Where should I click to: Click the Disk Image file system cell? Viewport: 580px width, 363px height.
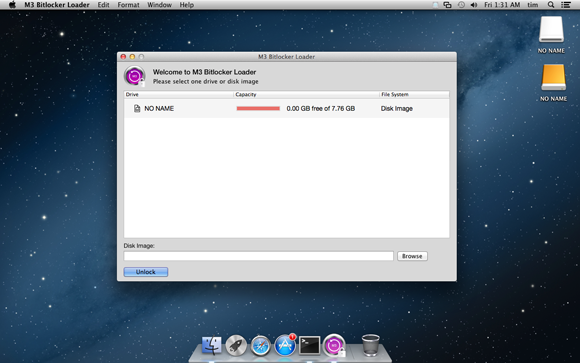397,108
